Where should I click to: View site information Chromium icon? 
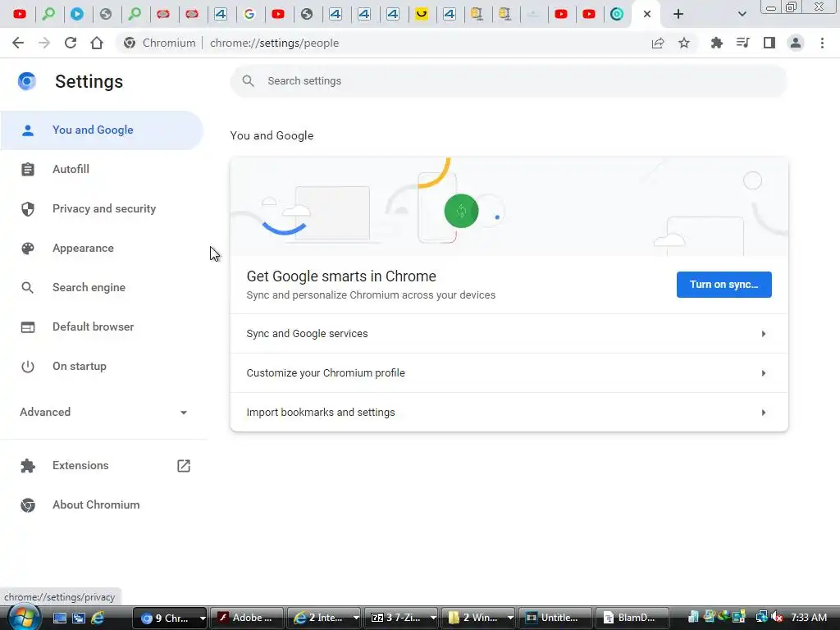(x=129, y=43)
